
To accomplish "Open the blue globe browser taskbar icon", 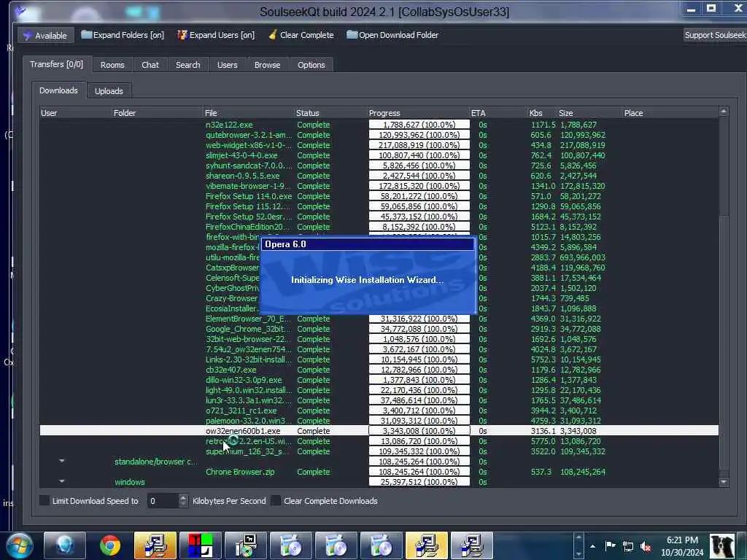I will [x=65, y=545].
